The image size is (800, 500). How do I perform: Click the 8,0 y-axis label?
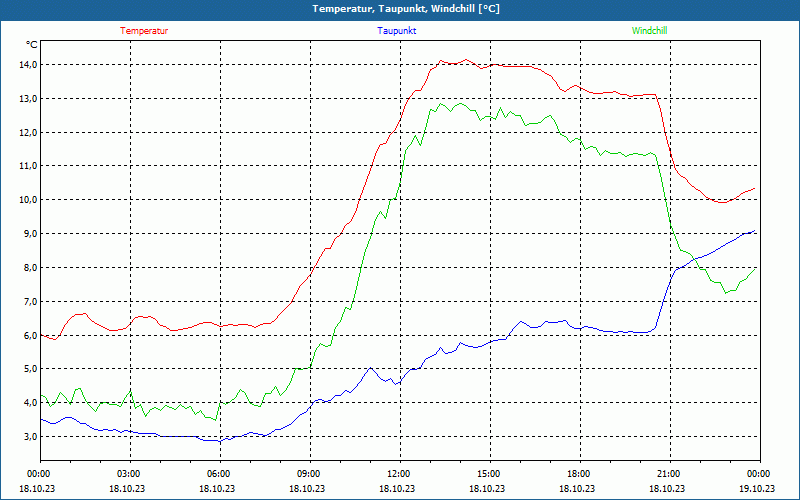click(31, 267)
